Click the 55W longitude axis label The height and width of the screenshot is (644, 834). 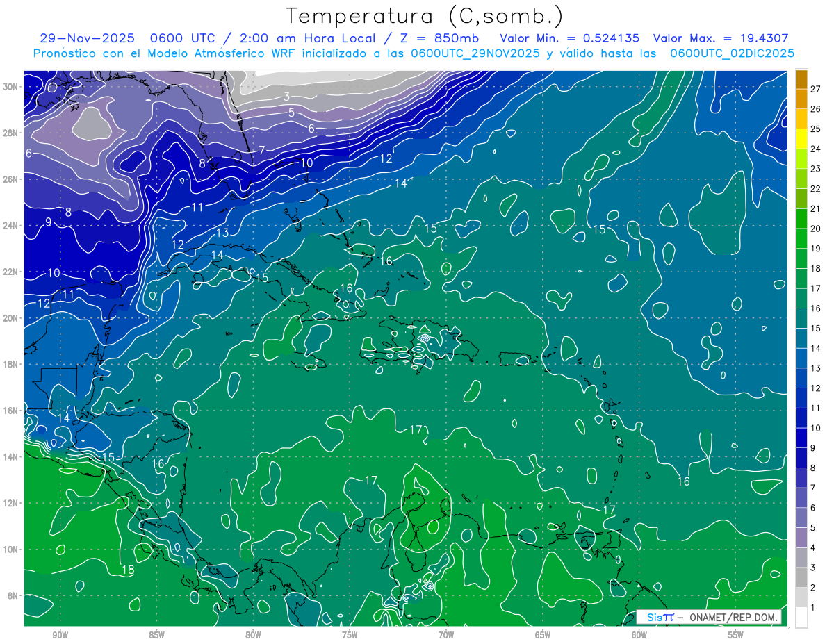pyautogui.click(x=736, y=635)
